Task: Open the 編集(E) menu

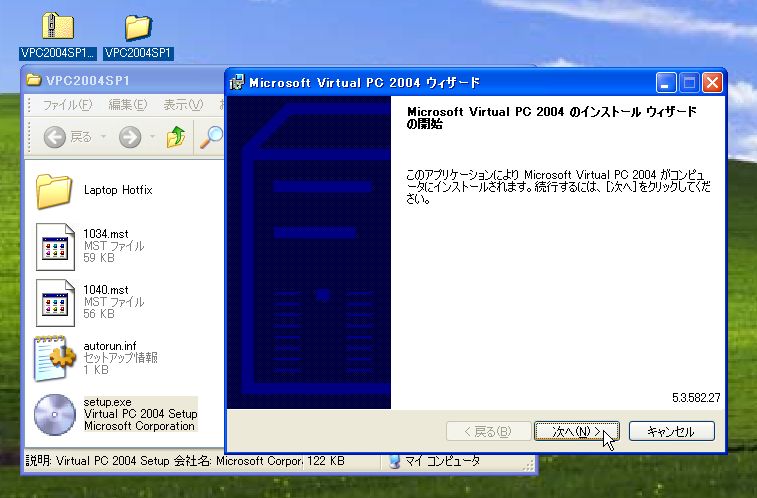Action: [x=127, y=105]
